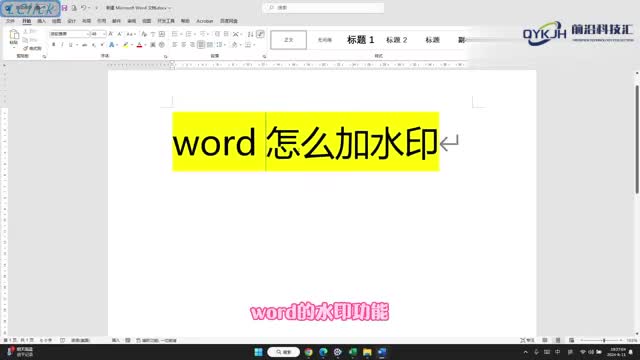Screen dimensions: 640x360
Task: Toggle Italic formatting
Action: (x=62, y=45)
